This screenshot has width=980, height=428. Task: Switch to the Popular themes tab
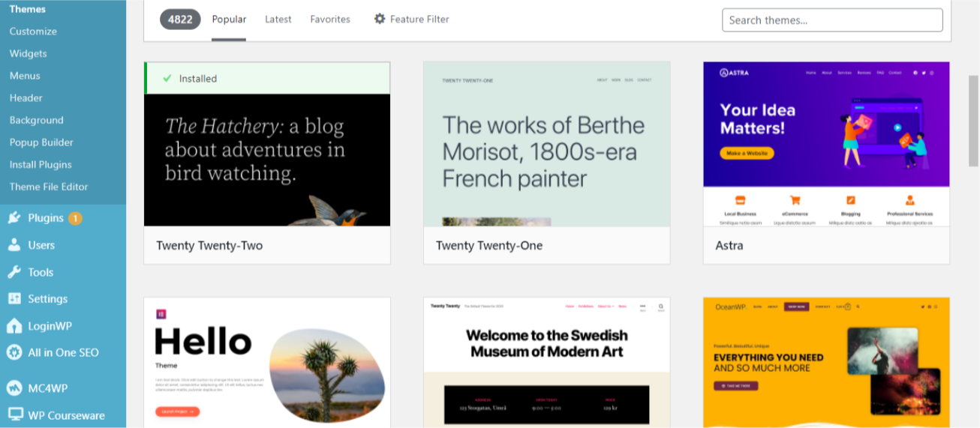point(229,19)
